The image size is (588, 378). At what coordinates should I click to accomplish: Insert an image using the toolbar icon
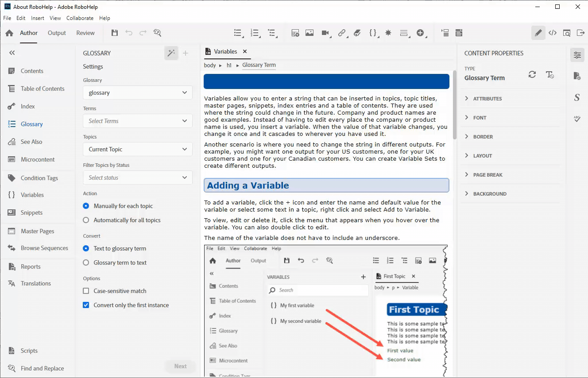[309, 33]
